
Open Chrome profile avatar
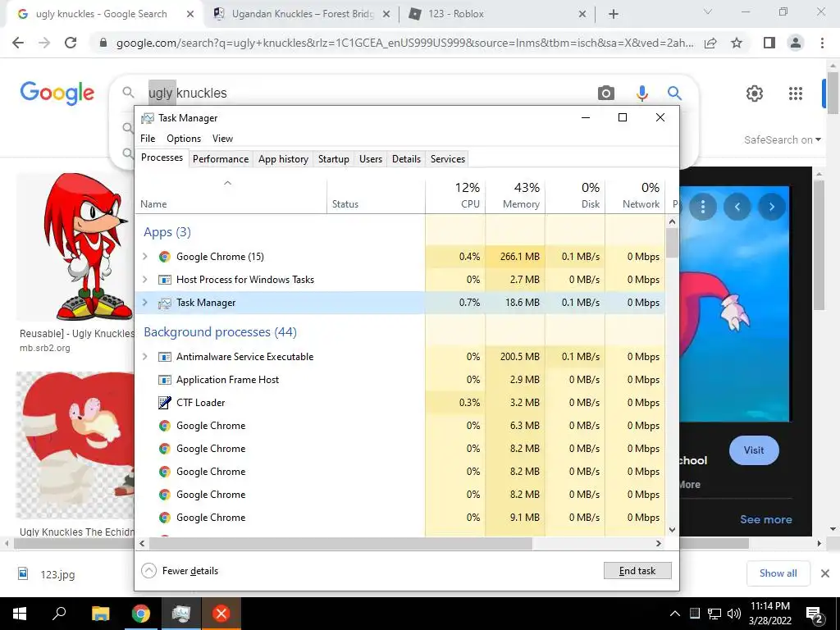(x=796, y=43)
